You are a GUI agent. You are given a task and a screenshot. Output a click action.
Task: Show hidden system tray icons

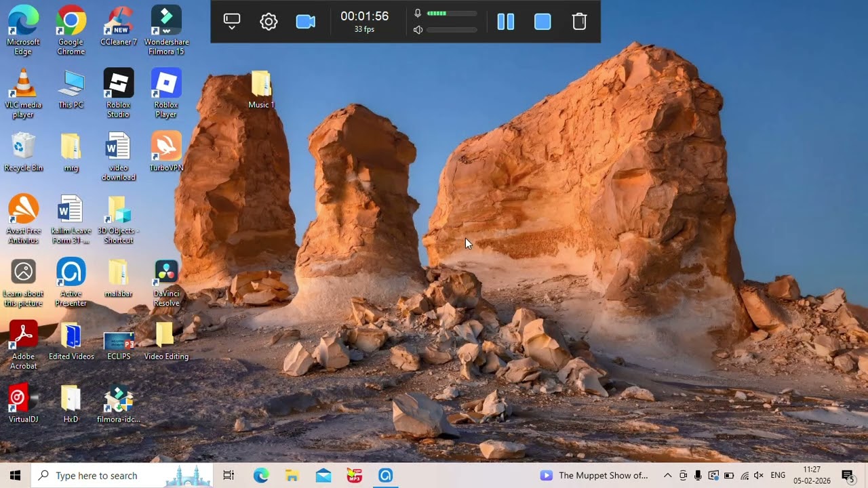click(667, 475)
